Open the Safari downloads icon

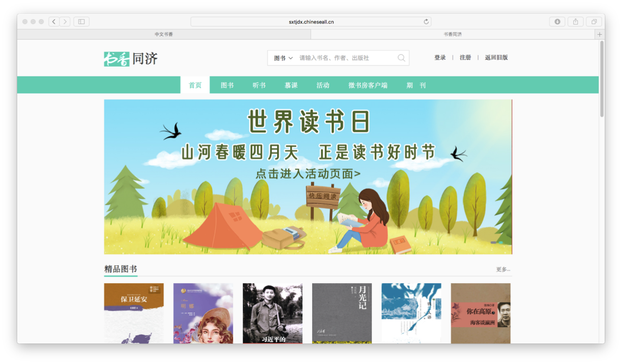557,22
